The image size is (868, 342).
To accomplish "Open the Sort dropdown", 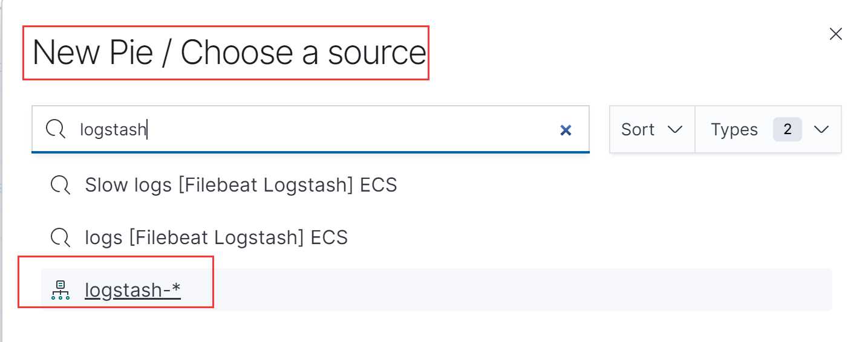I will click(652, 129).
